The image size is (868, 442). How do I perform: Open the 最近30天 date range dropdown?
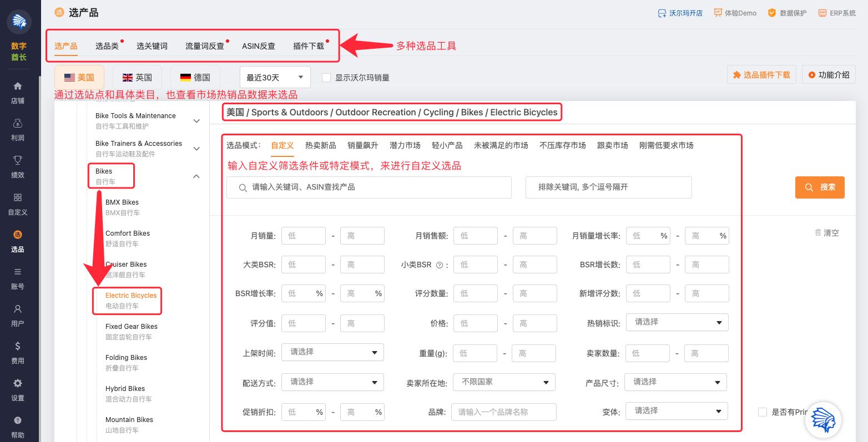tap(274, 77)
